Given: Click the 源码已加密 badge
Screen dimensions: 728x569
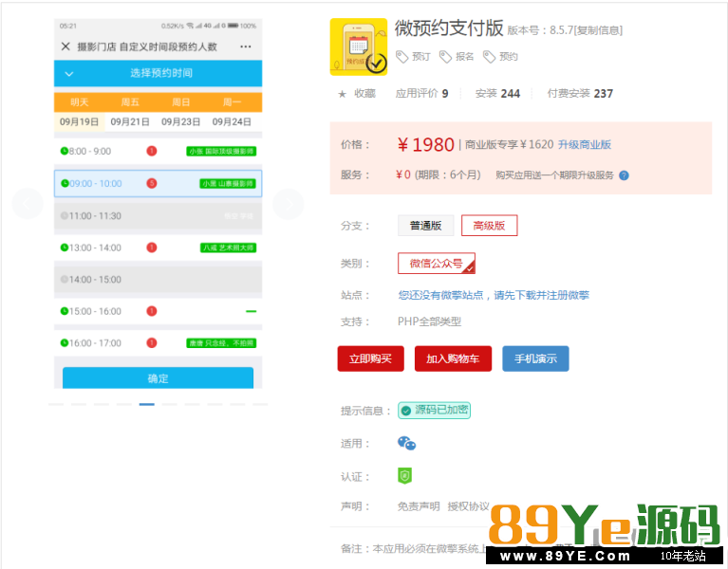Looking at the screenshot, I should [434, 411].
